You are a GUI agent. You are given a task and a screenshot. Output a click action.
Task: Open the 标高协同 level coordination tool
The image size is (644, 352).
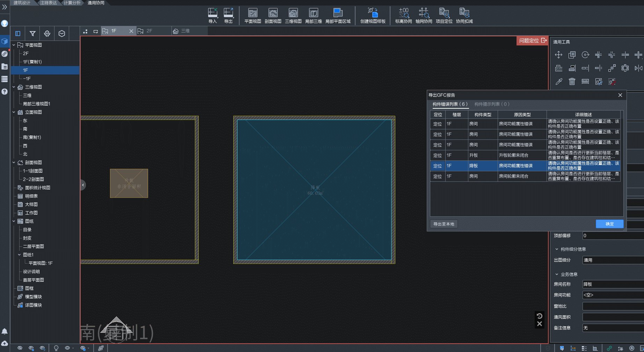[403, 15]
